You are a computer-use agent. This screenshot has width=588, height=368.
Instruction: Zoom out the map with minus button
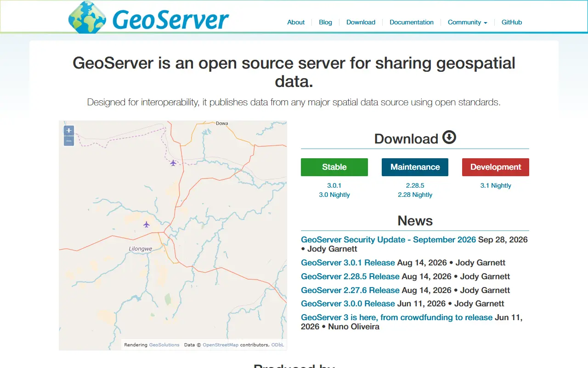click(x=69, y=141)
